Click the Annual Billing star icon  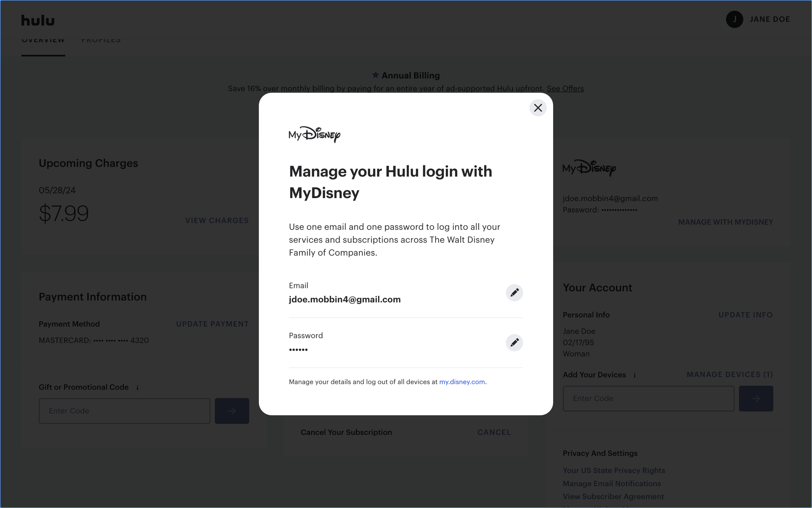tap(375, 75)
